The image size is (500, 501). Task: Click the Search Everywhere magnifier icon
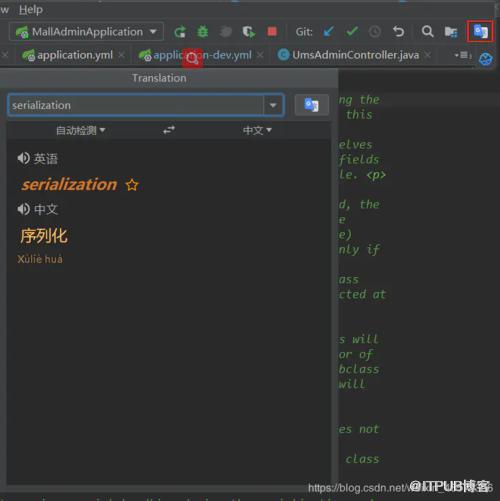click(427, 32)
